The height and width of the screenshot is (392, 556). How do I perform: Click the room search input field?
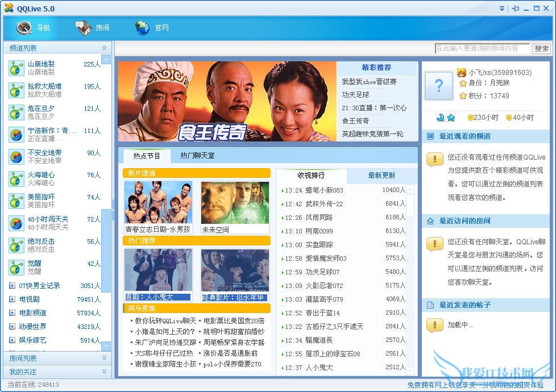point(482,48)
